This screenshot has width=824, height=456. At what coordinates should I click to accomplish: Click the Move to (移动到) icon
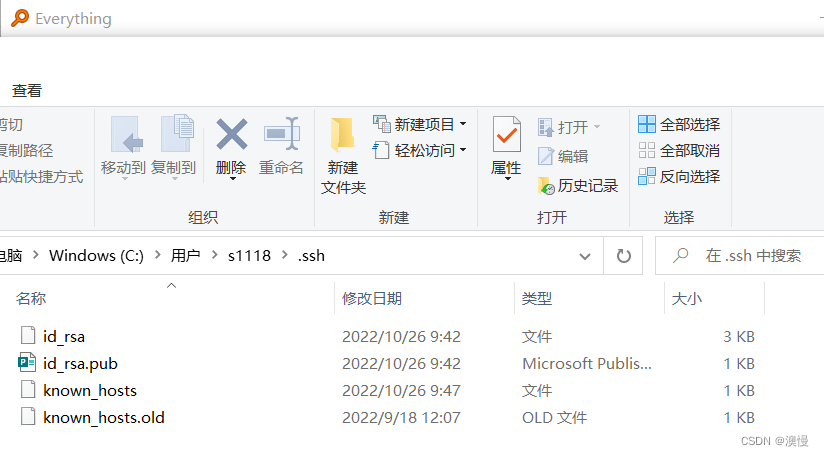[x=126, y=135]
